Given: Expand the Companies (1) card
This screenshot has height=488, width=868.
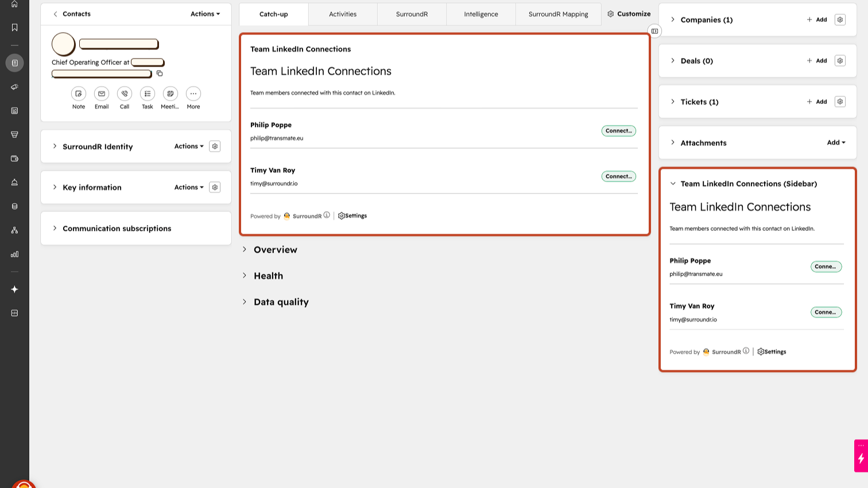Looking at the screenshot, I should coord(673,20).
